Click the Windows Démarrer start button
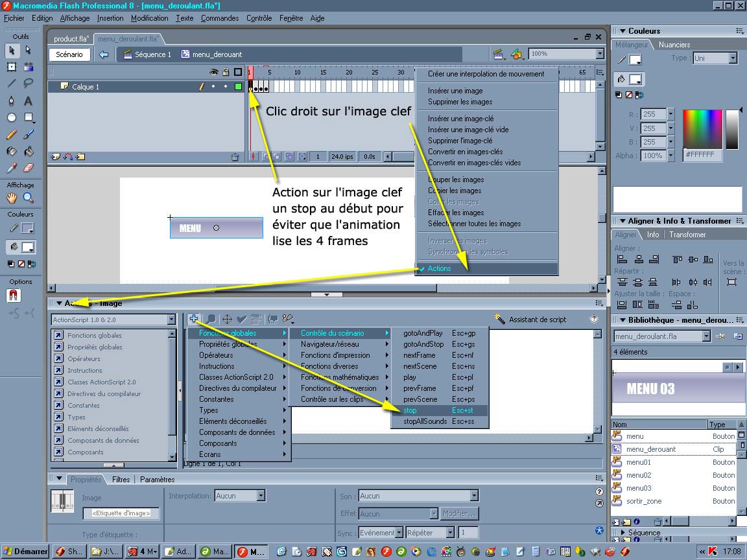747x560 pixels. 25,551
